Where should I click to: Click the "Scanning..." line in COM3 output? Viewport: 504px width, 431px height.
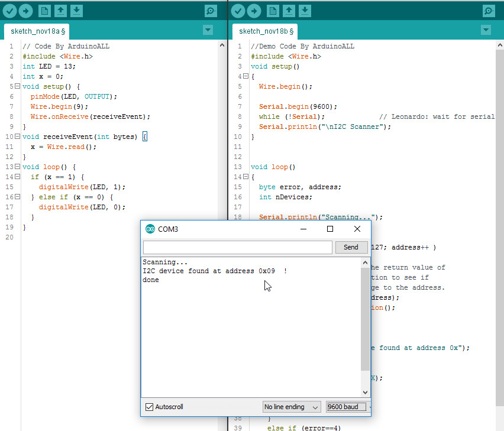pyautogui.click(x=165, y=262)
